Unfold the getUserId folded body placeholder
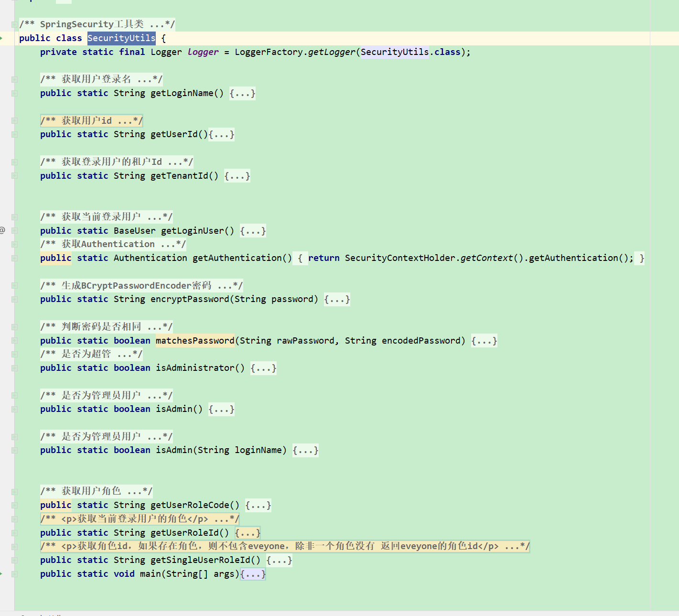 click(221, 134)
